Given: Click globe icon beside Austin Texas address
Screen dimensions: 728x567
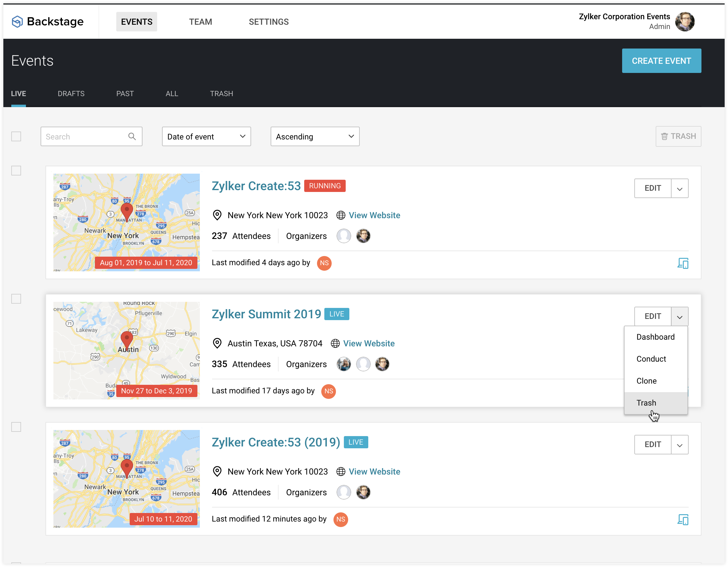Looking at the screenshot, I should [335, 343].
